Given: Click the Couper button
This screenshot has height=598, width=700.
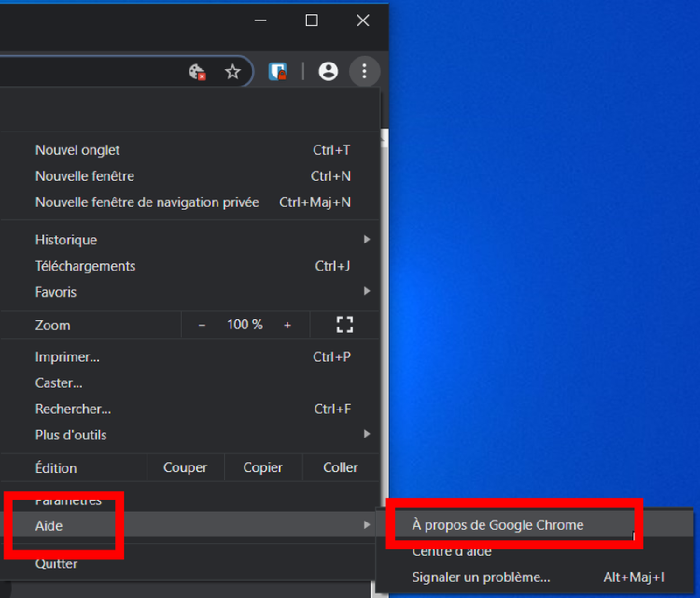Looking at the screenshot, I should (x=185, y=467).
